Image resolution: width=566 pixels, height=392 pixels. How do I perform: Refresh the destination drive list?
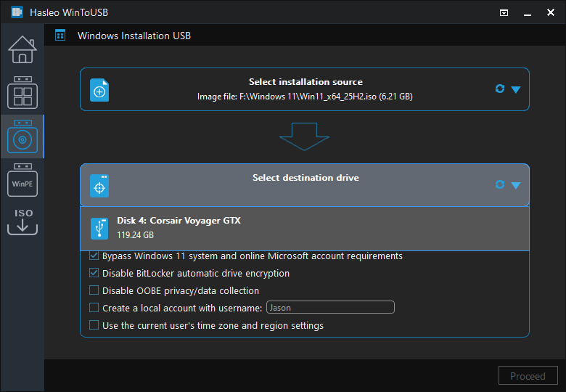[500, 184]
